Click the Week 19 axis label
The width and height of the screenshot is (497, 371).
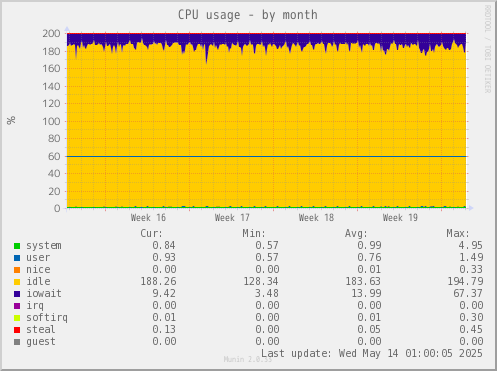(x=400, y=218)
